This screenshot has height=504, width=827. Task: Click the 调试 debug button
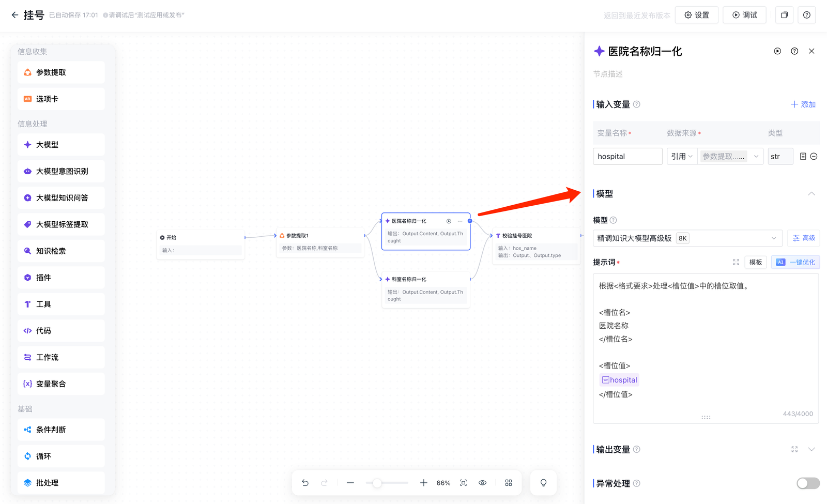point(744,15)
